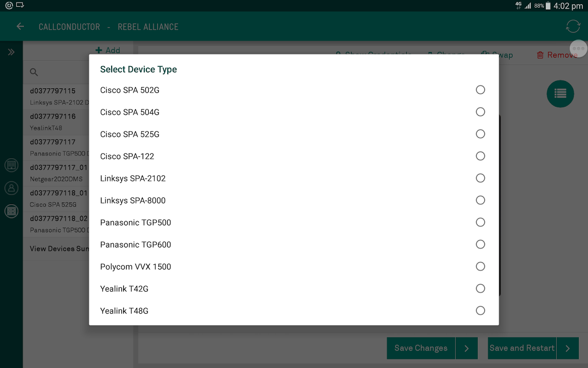The height and width of the screenshot is (368, 588).
Task: Select the Cisco SPA 502G radio button
Action: point(481,90)
